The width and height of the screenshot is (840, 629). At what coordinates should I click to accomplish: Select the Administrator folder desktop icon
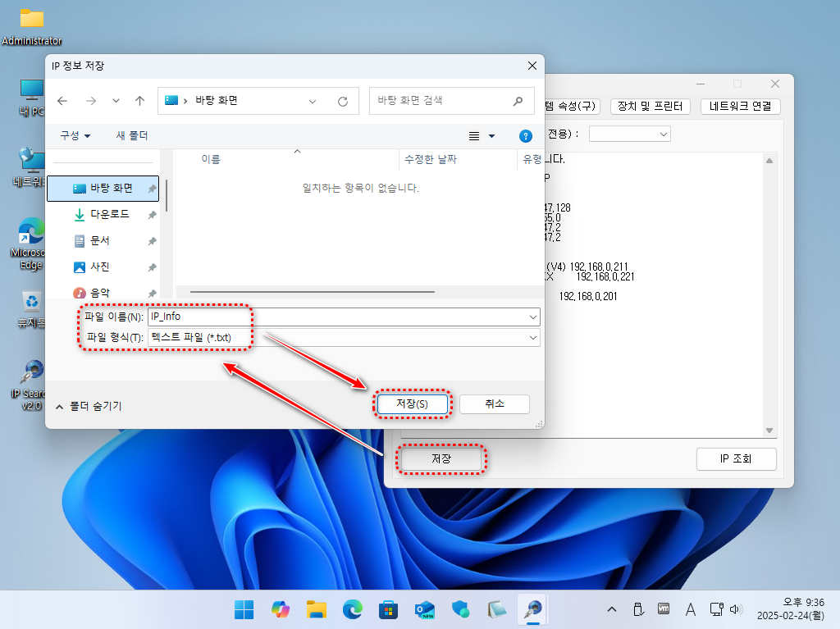click(x=32, y=27)
